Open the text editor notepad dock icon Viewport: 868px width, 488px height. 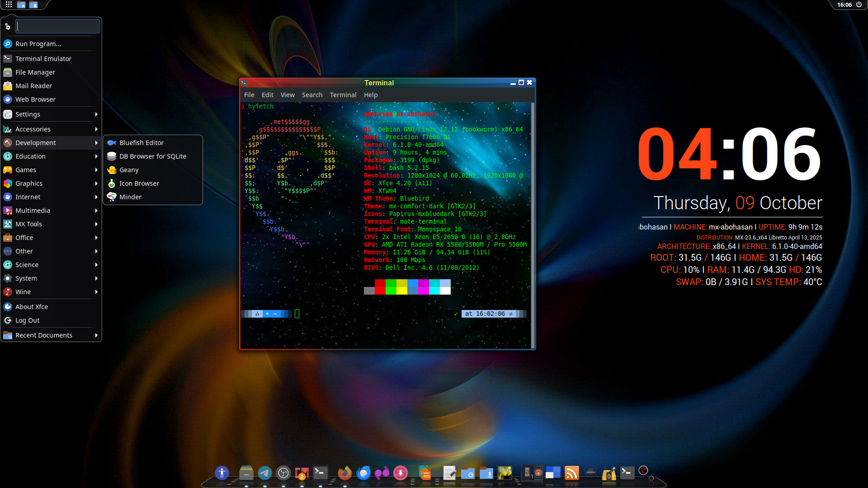click(449, 473)
